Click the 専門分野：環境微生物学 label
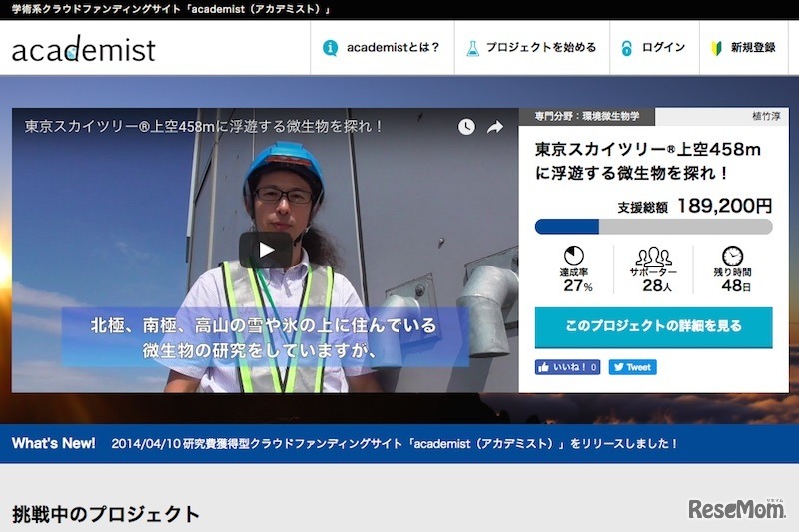 coord(586,116)
